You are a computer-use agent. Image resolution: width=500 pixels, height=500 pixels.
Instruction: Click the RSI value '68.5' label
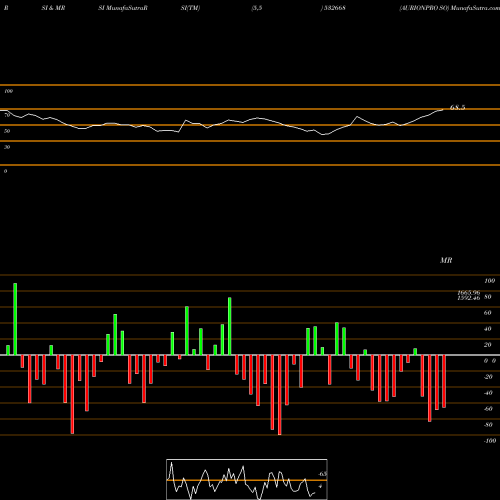457,107
